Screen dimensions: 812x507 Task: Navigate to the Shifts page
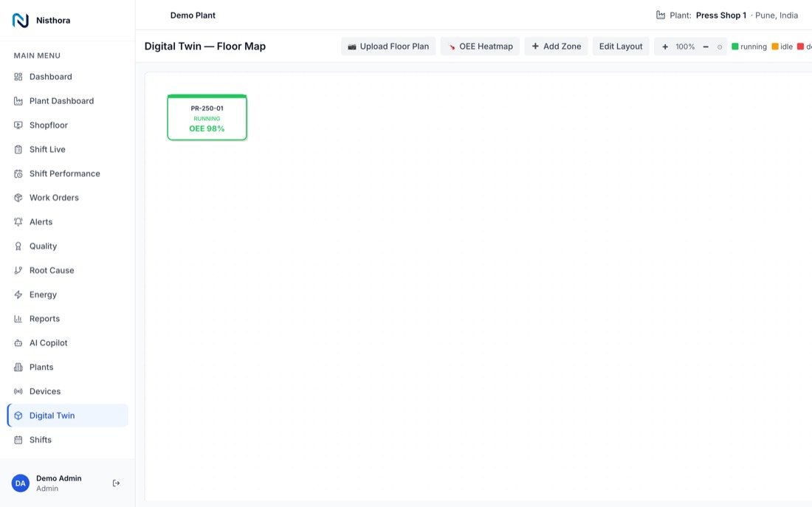click(x=67, y=440)
